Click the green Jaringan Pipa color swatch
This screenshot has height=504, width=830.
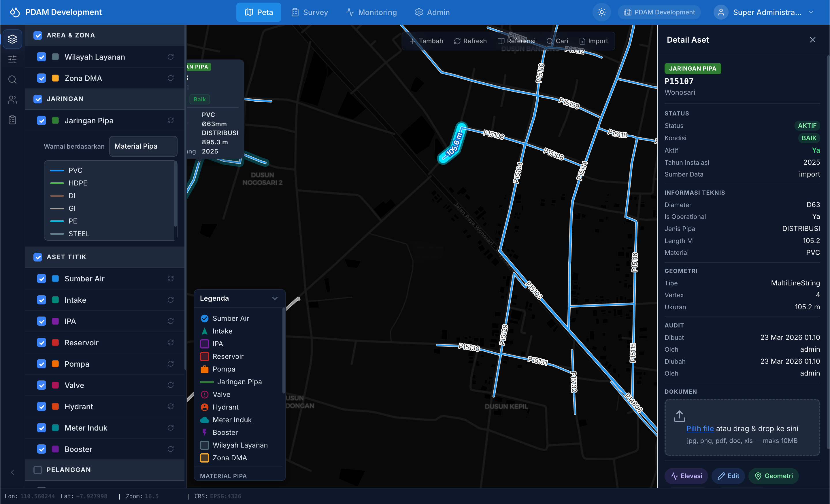pyautogui.click(x=55, y=121)
